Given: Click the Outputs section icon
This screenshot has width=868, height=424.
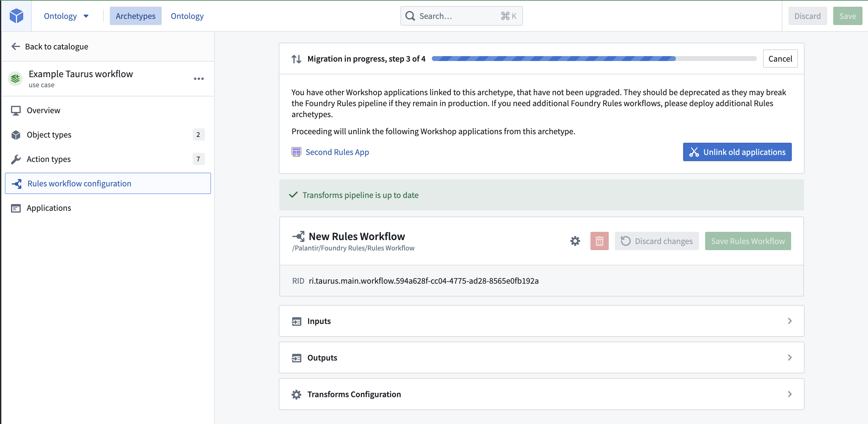Looking at the screenshot, I should pos(296,357).
